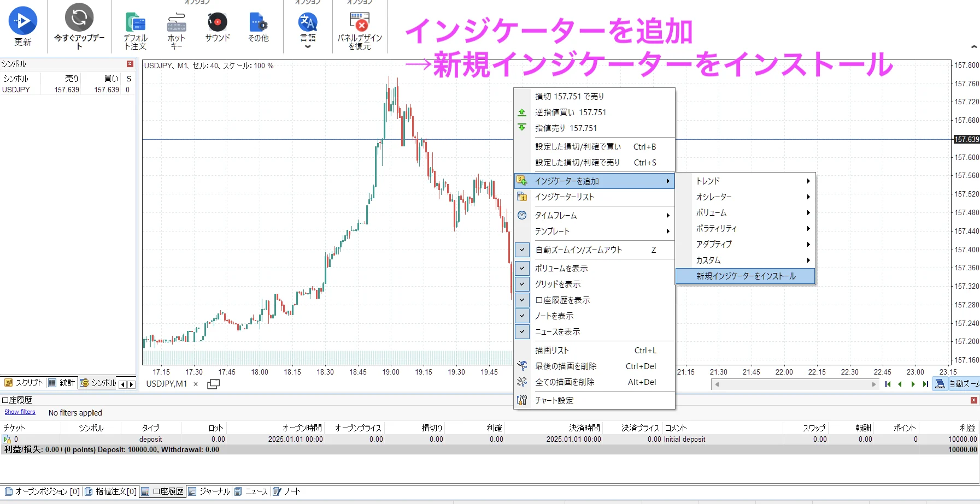Open 言語 language selector

[308, 30]
